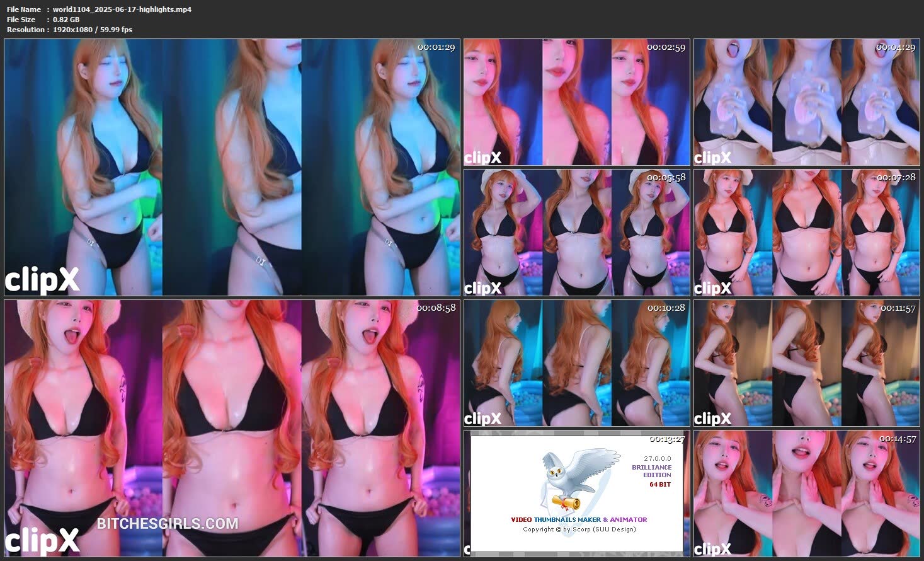924x561 pixels.
Task: Click the clipX logo on the 00:14:57 frame
Action: (x=712, y=548)
